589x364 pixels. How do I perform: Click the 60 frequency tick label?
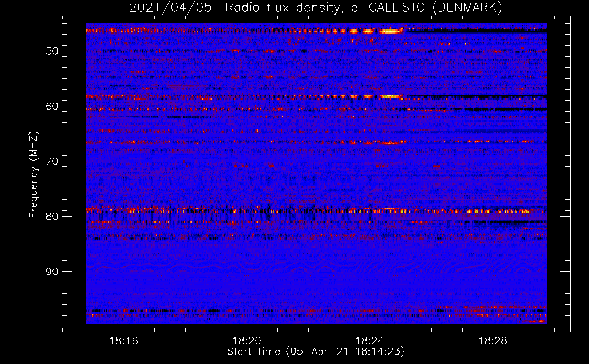click(52, 106)
